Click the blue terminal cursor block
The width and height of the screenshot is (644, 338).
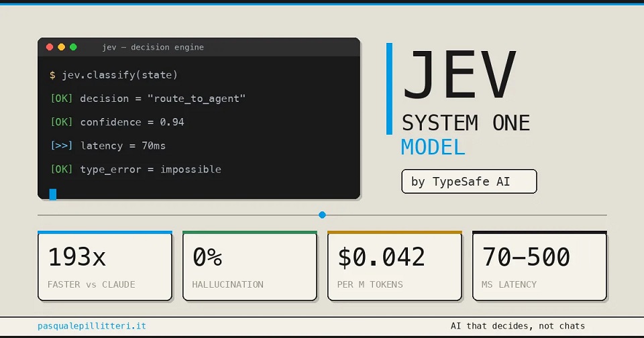pyautogui.click(x=52, y=194)
